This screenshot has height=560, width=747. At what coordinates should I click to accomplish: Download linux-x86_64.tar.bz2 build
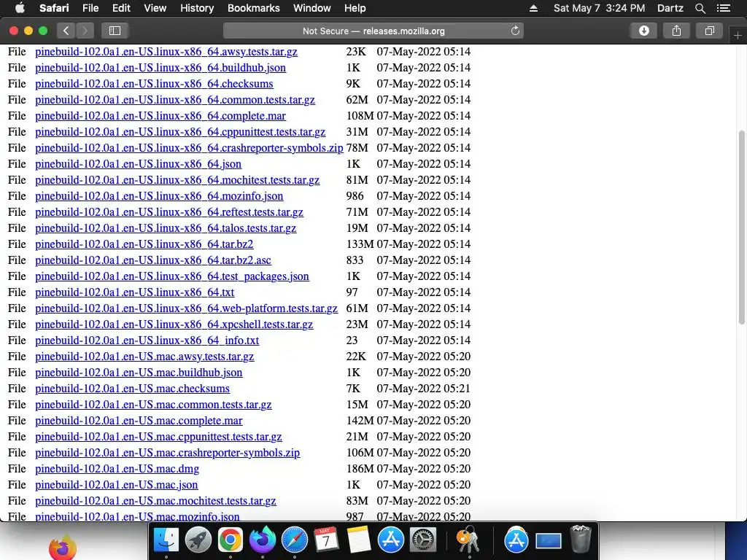(x=144, y=244)
